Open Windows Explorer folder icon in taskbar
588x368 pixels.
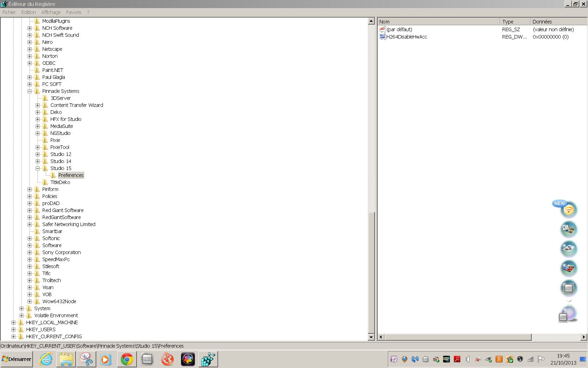(66, 359)
